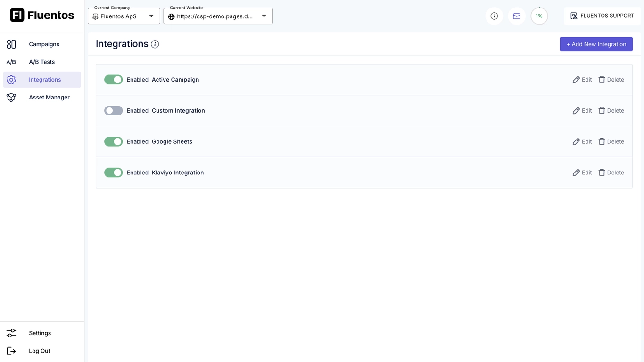Click Add New Integration button
Image resolution: width=644 pixels, height=362 pixels.
[x=596, y=44]
